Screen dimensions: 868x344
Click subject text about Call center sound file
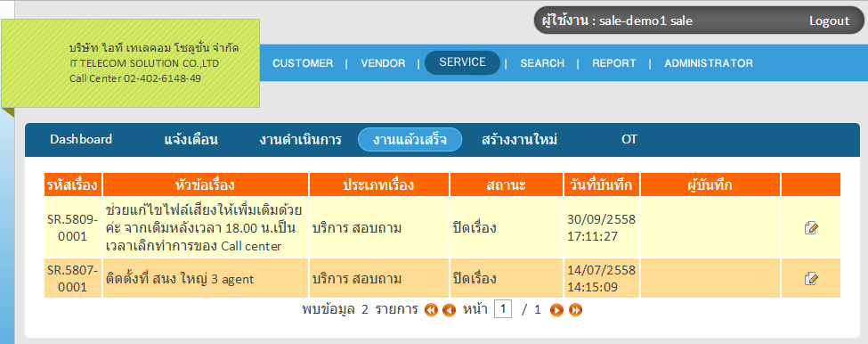pos(204,227)
